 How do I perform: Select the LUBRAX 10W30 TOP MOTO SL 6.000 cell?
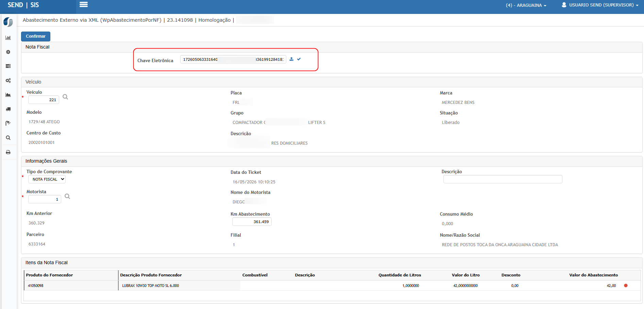point(180,286)
